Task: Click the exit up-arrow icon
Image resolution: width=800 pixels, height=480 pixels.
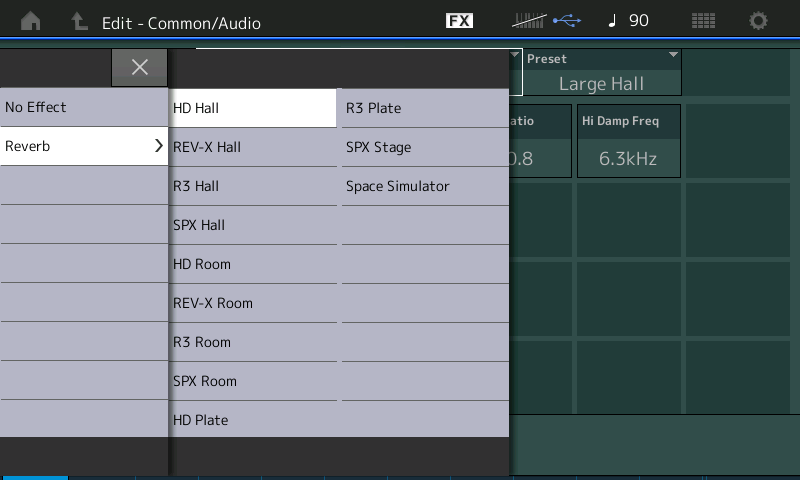Action: (79, 21)
